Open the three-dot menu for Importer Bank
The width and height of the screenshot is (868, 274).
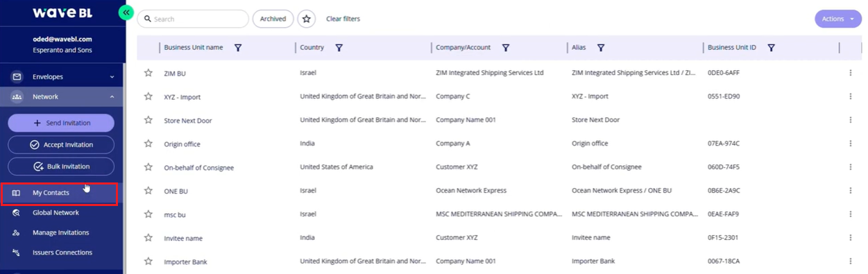pyautogui.click(x=850, y=262)
